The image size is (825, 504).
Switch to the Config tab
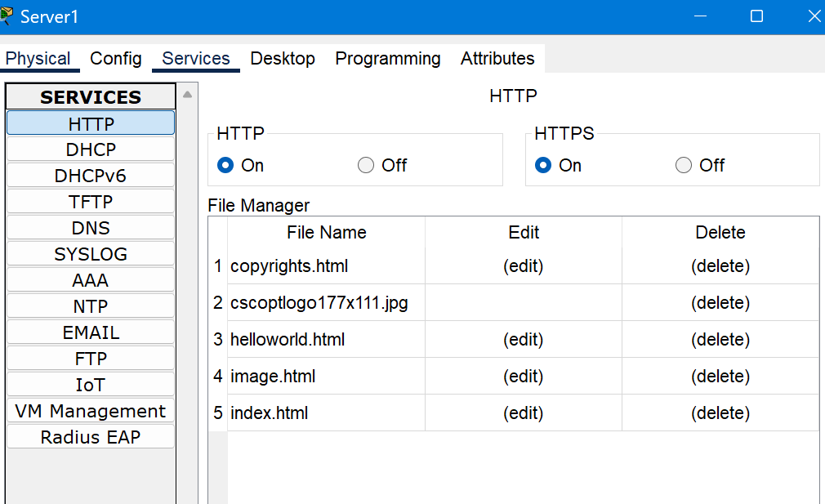click(116, 58)
